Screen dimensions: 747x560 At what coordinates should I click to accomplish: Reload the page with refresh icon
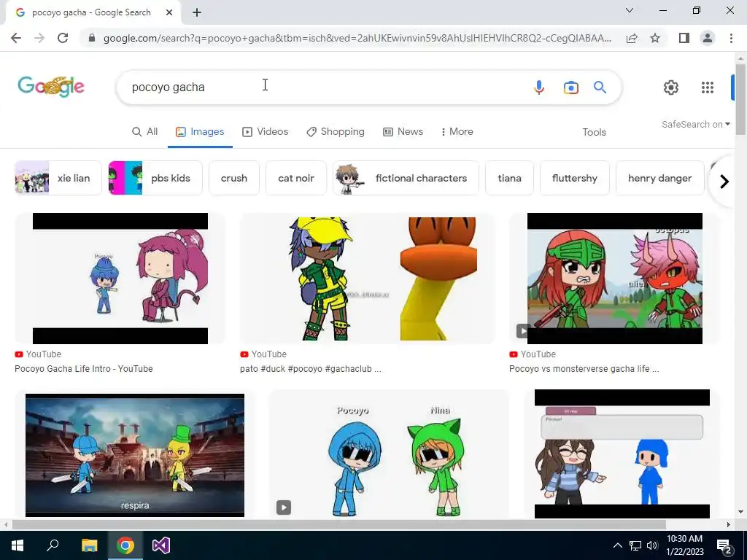(63, 38)
